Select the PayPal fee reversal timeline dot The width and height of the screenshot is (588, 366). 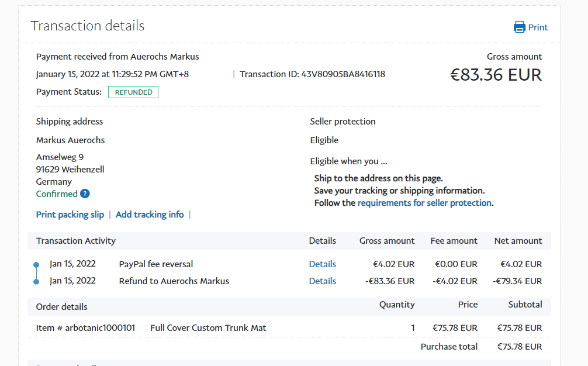tap(36, 265)
